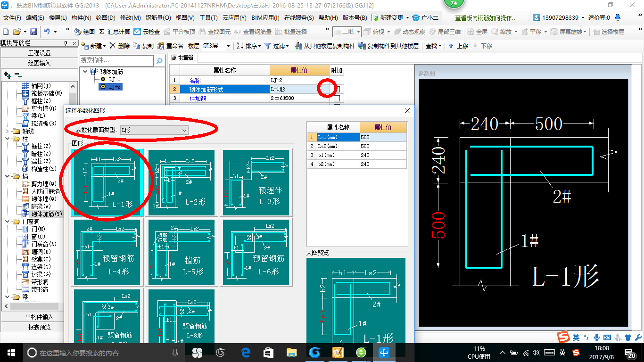Open 文件(F) menu

coord(12,18)
